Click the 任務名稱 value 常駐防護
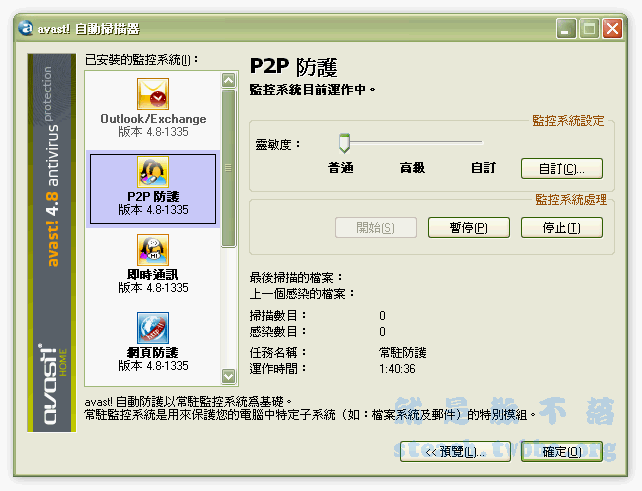Screen dimensions: 642x491 pyautogui.click(x=402, y=353)
